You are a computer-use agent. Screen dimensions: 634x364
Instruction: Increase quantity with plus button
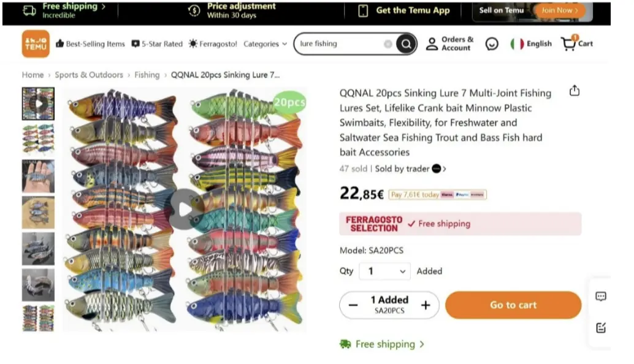pos(426,305)
